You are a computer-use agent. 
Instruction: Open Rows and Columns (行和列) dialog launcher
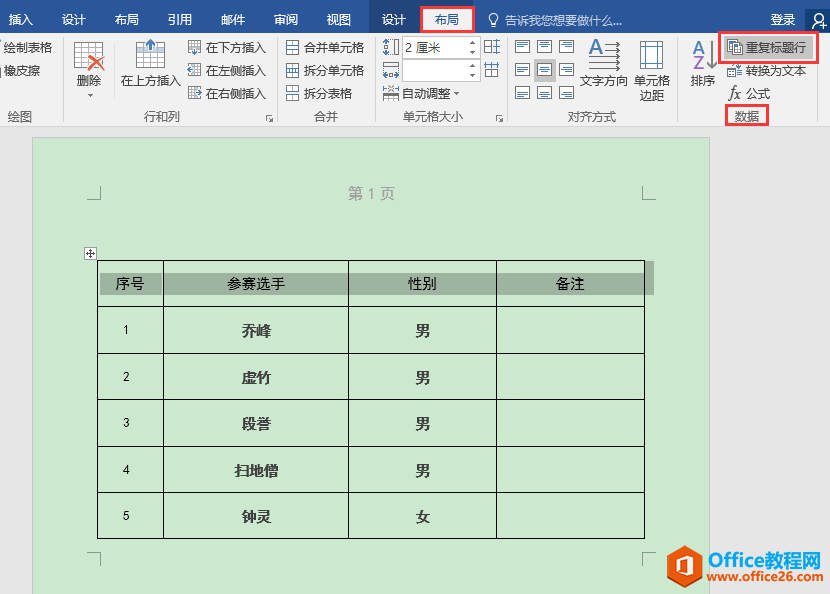pos(269,118)
